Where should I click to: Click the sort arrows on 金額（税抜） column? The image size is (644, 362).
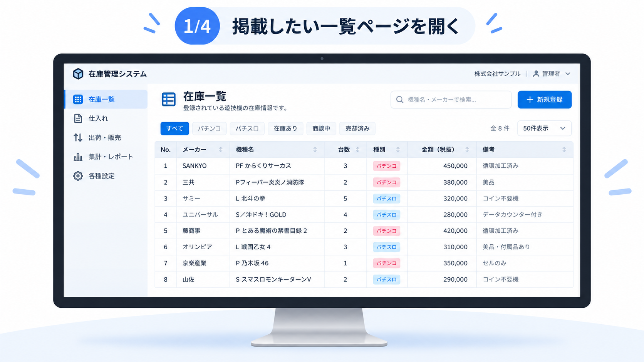pos(467,150)
